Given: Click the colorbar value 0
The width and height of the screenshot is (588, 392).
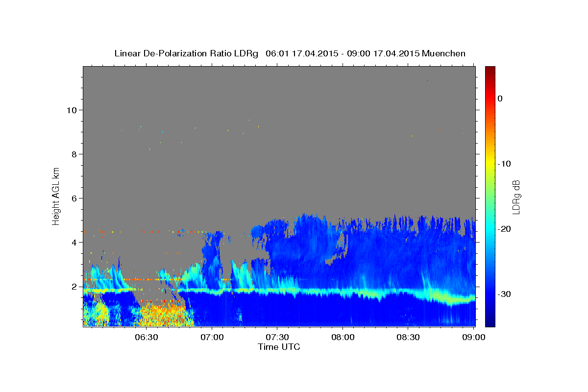Looking at the screenshot, I should pos(500,98).
